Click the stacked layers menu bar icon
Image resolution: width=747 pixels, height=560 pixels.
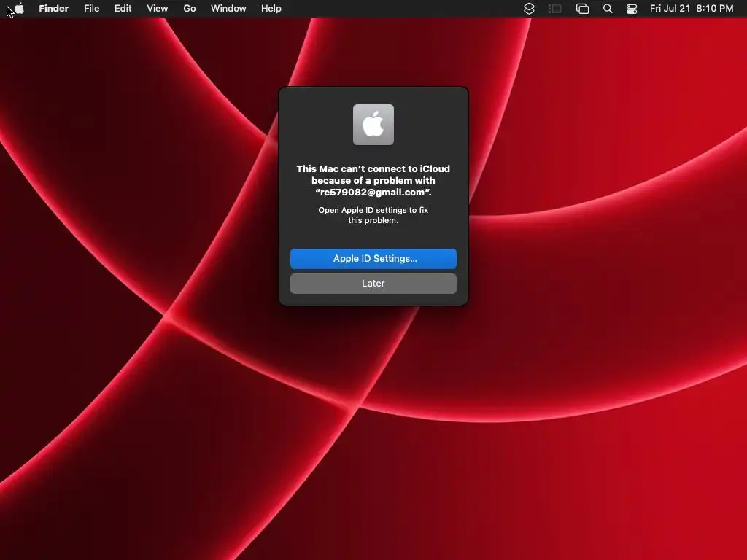pos(529,9)
